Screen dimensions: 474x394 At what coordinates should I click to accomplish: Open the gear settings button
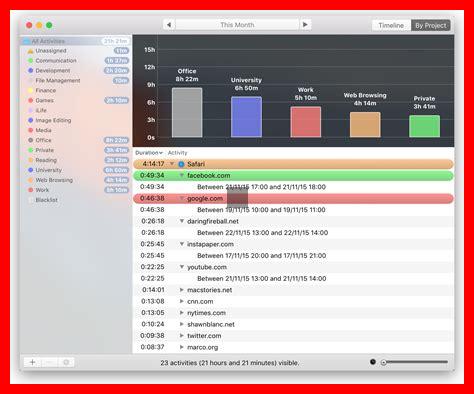(66, 362)
